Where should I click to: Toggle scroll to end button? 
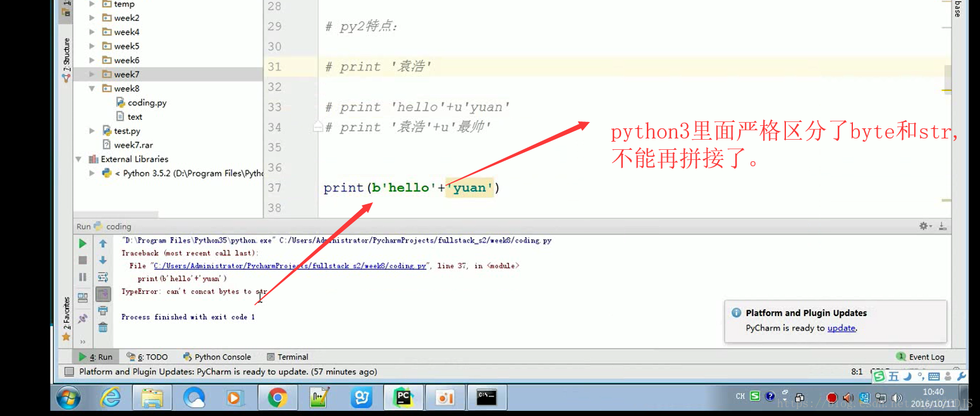pyautogui.click(x=103, y=294)
